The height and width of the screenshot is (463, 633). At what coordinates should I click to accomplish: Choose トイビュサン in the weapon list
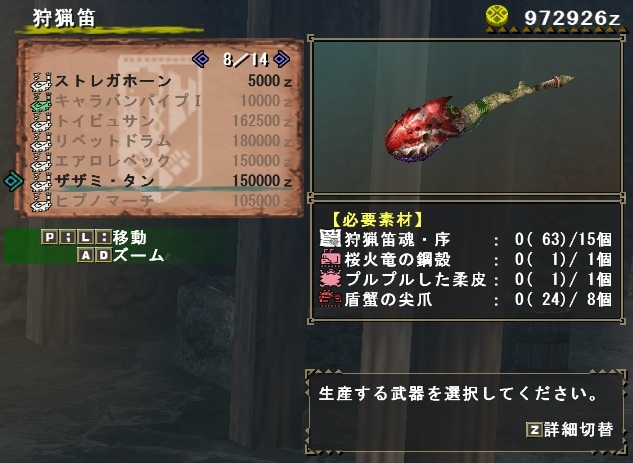click(x=162, y=121)
